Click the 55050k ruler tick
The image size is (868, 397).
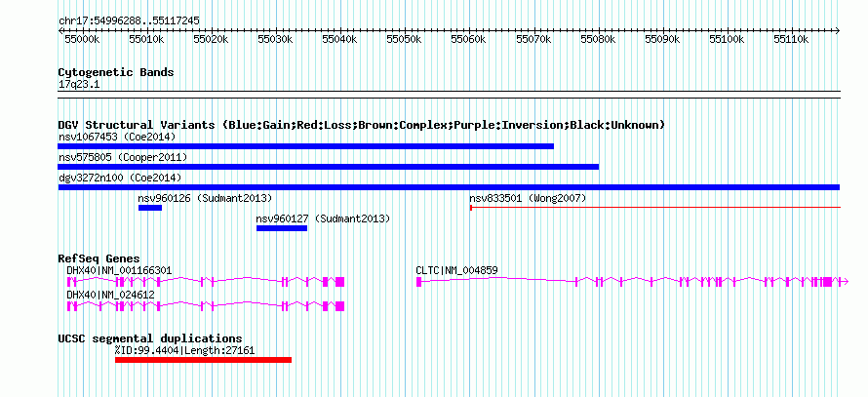[405, 39]
